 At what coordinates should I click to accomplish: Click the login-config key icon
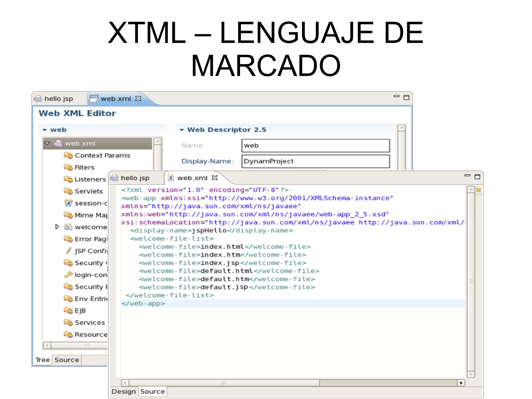pyautogui.click(x=68, y=275)
